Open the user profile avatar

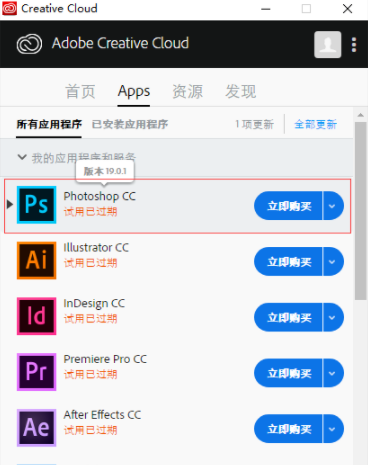328,44
